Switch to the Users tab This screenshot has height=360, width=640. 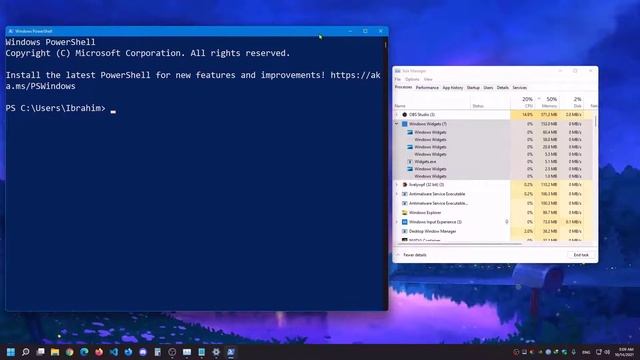(x=488, y=88)
